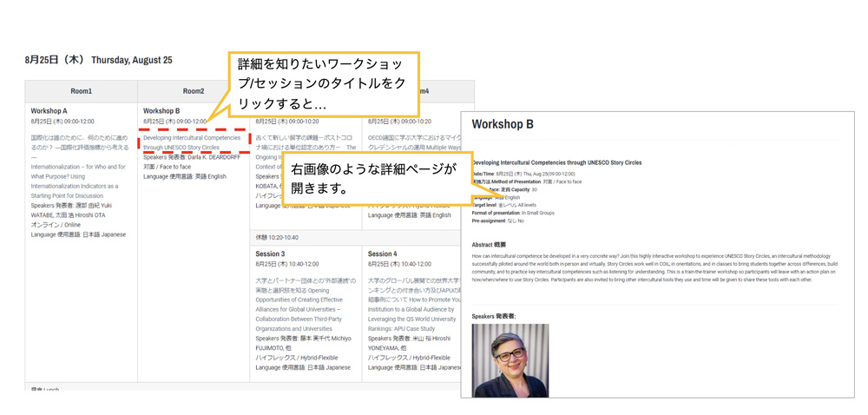Click Workshop A's Language 日本語 Japanese line

78,234
